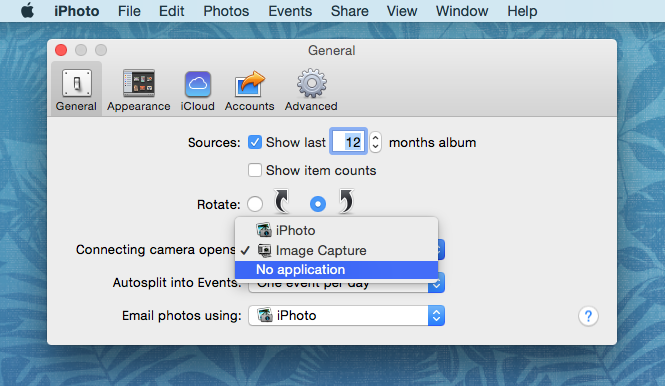This screenshot has height=386, width=665.
Task: Open the Edit menu
Action: (171, 11)
